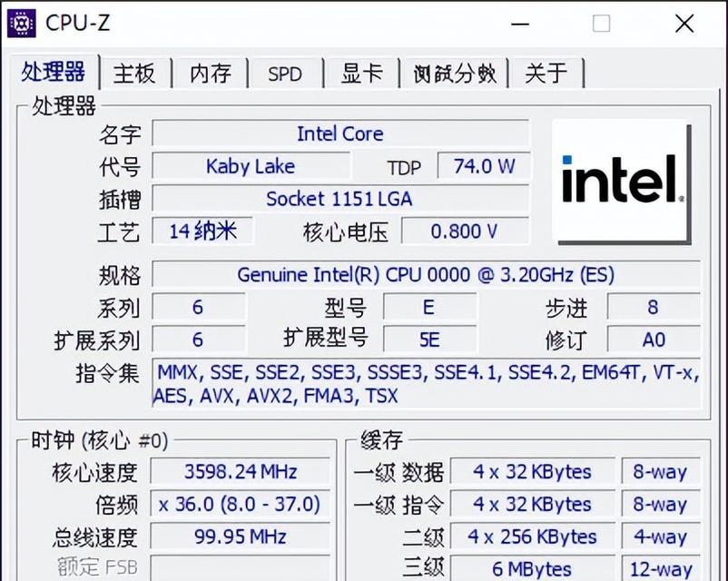
Task: Click the empty 额定 FSB field
Action: click(x=241, y=568)
